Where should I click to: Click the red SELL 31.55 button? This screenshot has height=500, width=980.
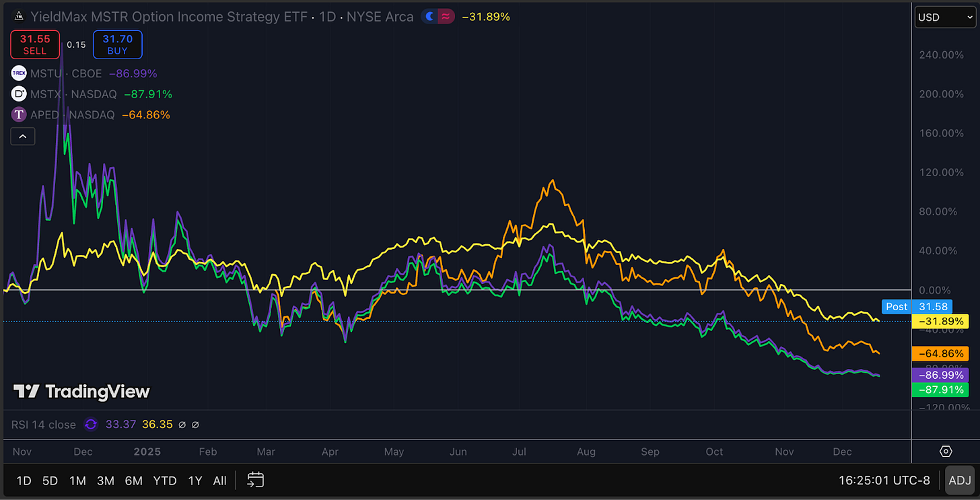click(x=35, y=44)
